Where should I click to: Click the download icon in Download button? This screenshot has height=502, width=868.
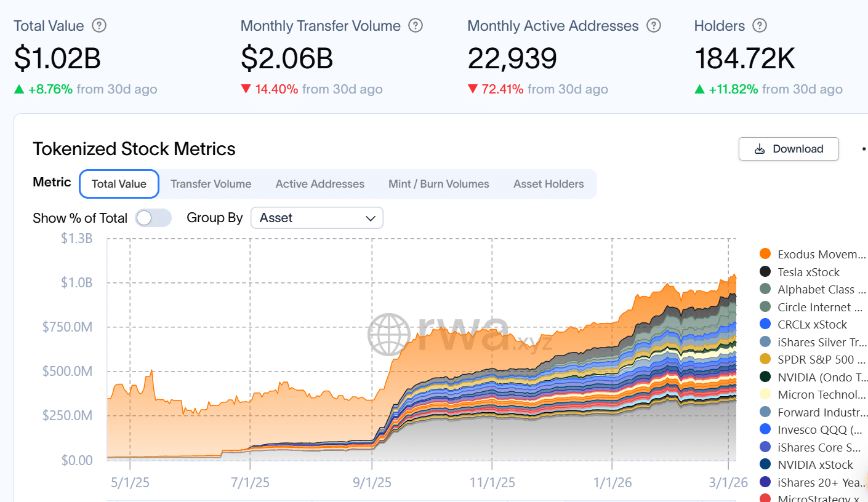[x=760, y=149]
